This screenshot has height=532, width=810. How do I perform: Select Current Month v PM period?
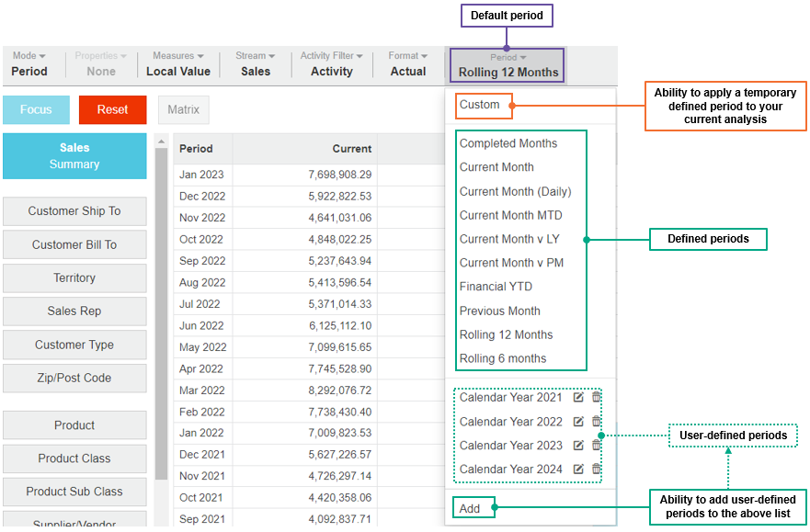[x=511, y=263]
